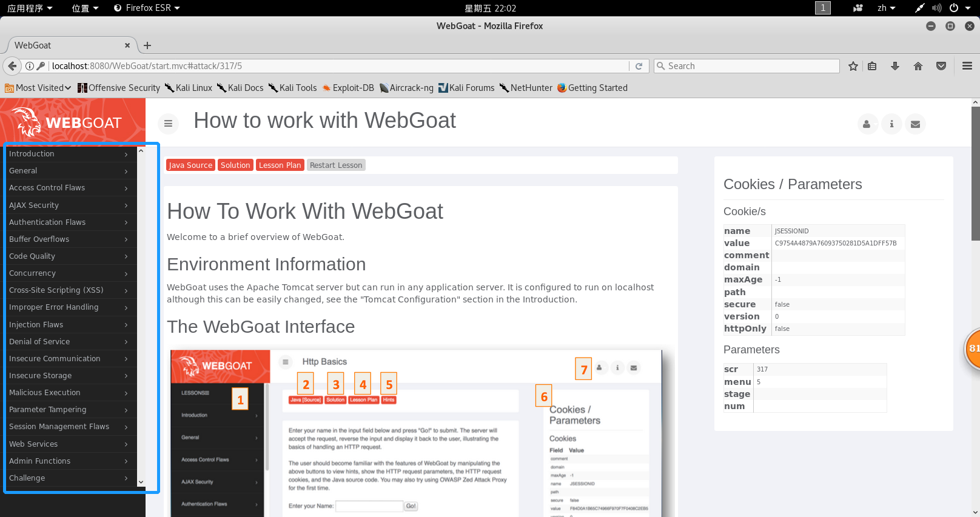The image size is (980, 517).
Task: Open the Lesson Plan button
Action: click(x=280, y=165)
